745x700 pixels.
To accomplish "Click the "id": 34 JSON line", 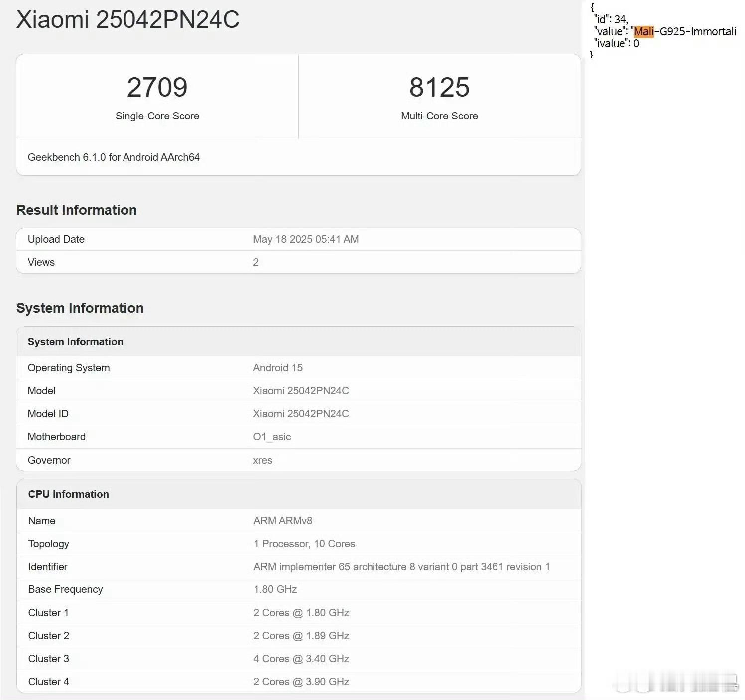I will click(x=612, y=19).
